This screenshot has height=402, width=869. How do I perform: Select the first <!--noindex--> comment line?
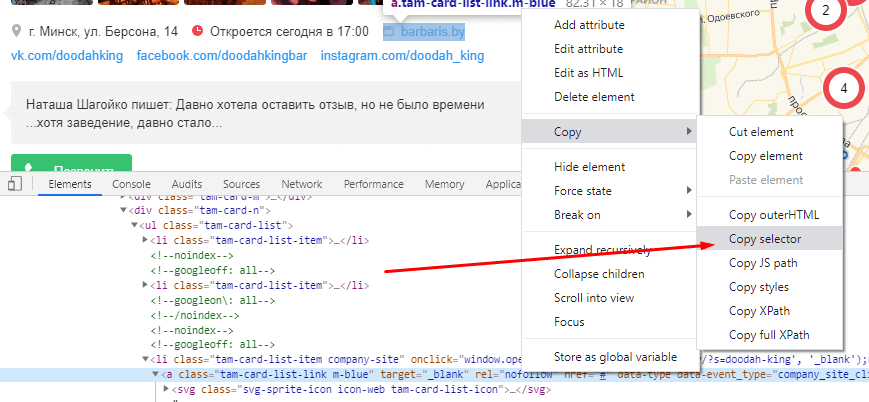click(x=192, y=256)
